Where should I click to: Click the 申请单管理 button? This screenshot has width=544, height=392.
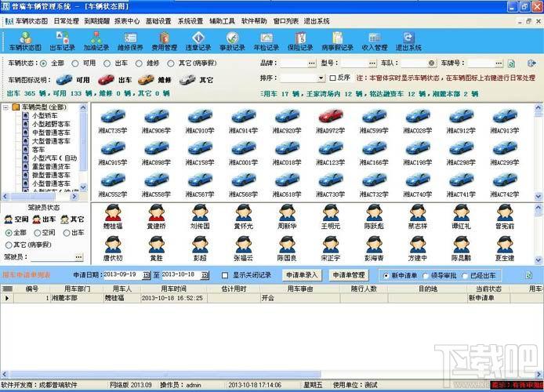348,275
